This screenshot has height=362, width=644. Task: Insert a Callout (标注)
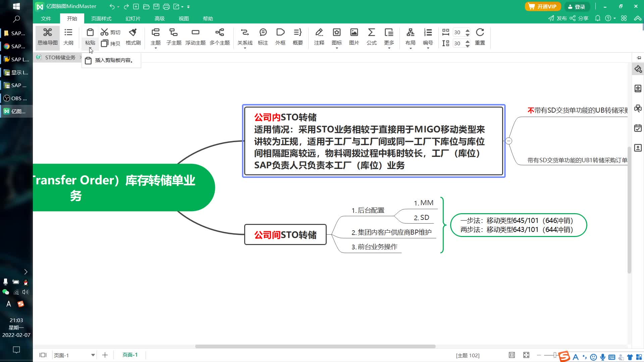[263, 37]
